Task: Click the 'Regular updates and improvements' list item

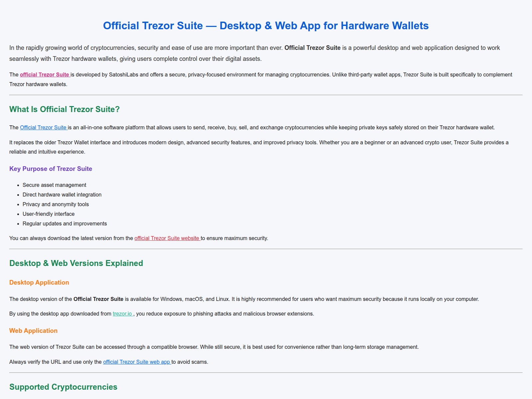Action: [65, 224]
